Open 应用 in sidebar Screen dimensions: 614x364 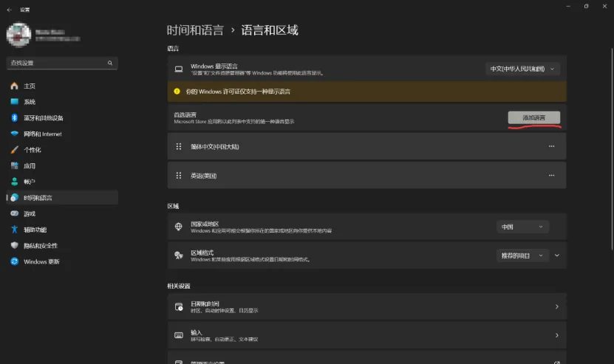(x=62, y=166)
